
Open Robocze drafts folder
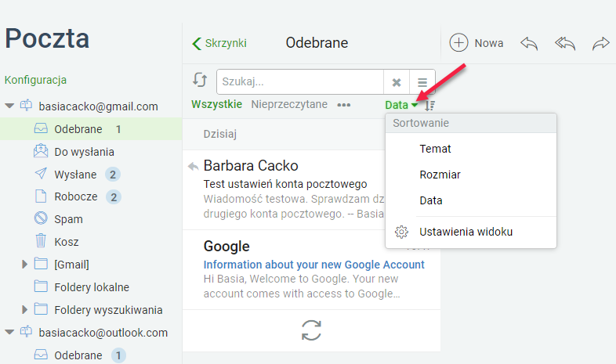[x=75, y=196]
